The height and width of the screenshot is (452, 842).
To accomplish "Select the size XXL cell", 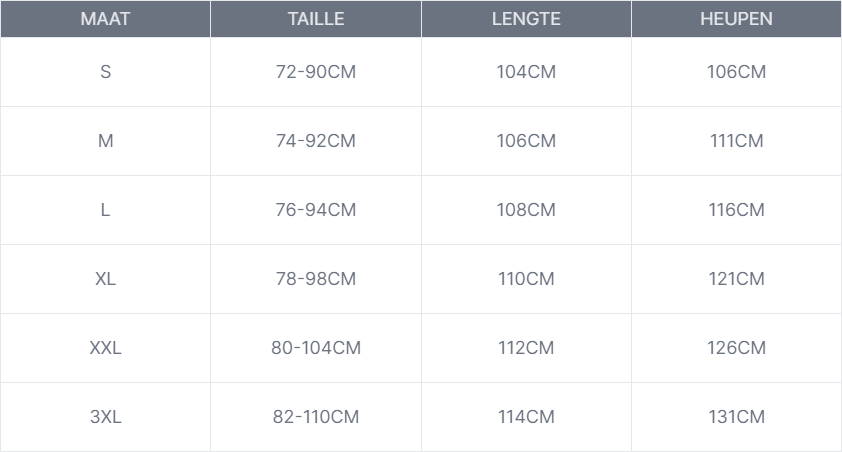I will point(105,348).
